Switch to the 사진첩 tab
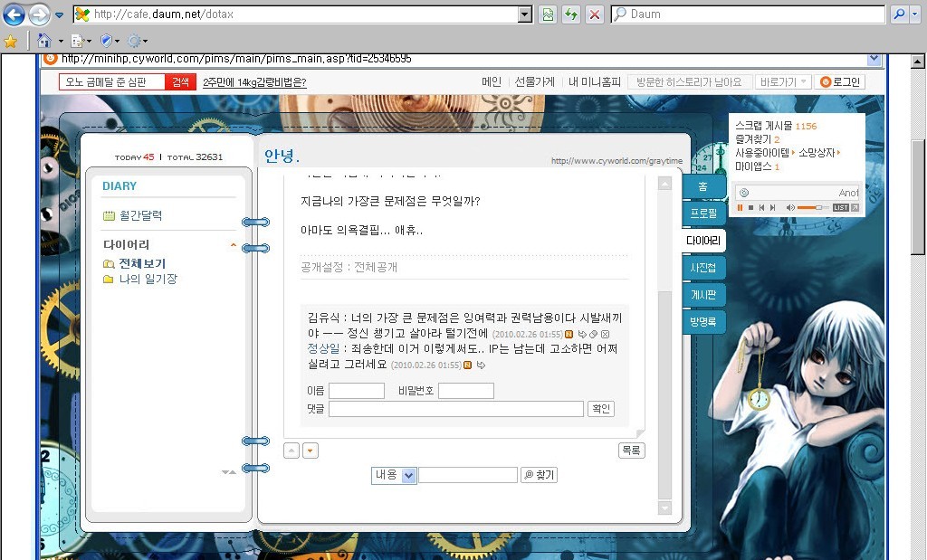The image size is (927, 560). (702, 268)
